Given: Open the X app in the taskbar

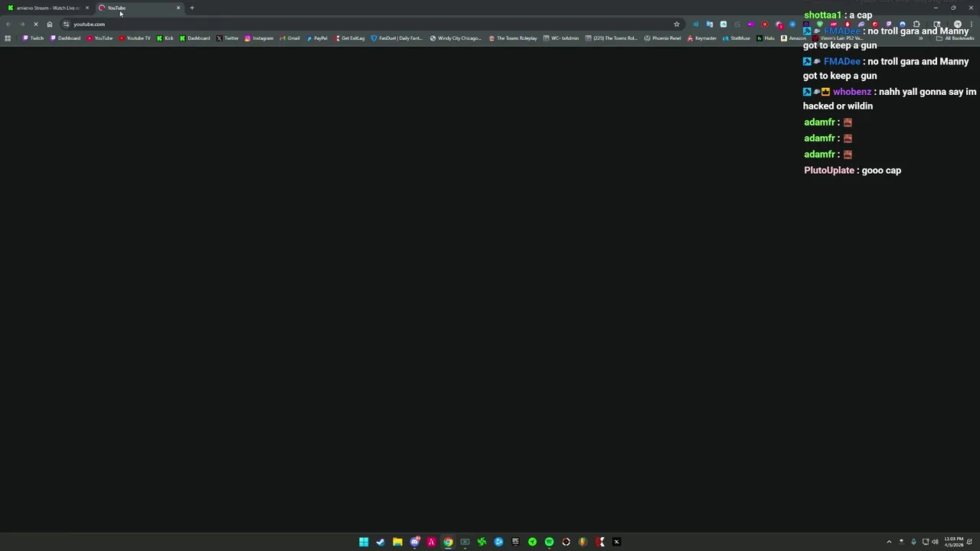Looking at the screenshot, I should click(x=616, y=542).
